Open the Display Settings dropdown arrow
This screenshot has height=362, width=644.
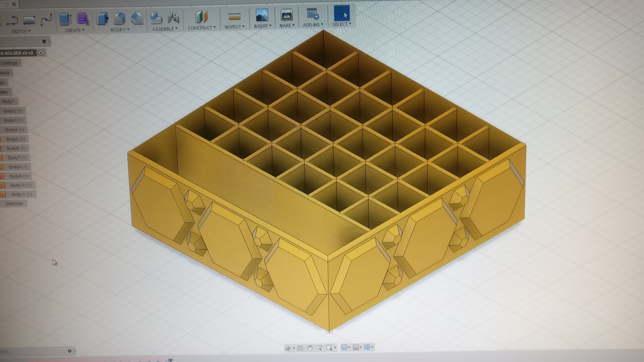(x=349, y=347)
